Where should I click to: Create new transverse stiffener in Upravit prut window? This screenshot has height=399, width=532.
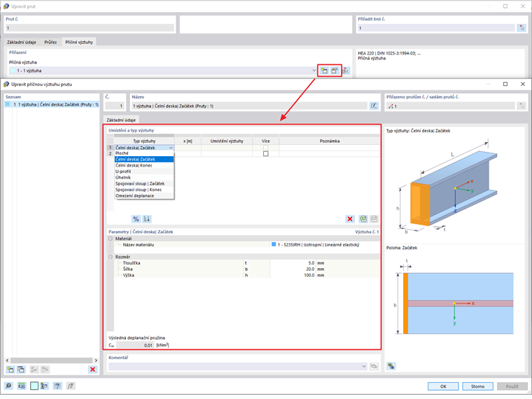point(324,71)
